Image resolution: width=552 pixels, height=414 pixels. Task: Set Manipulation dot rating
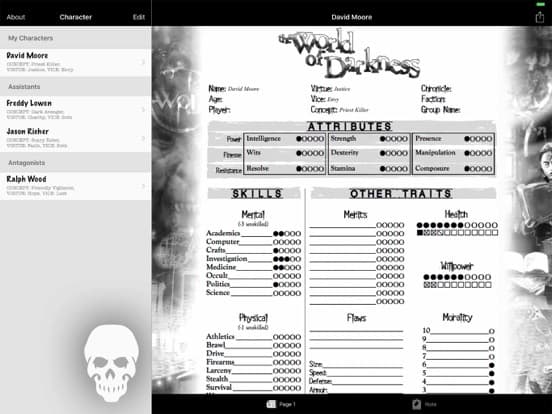pyautogui.click(x=478, y=153)
